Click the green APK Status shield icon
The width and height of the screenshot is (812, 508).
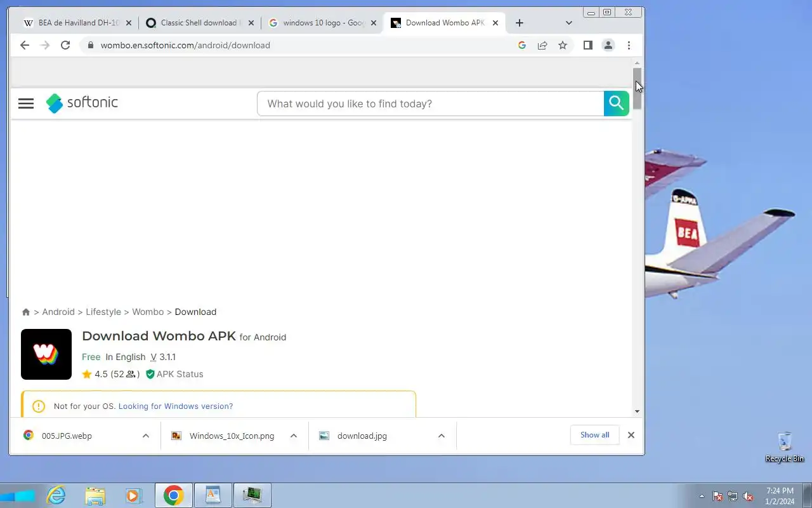(150, 374)
